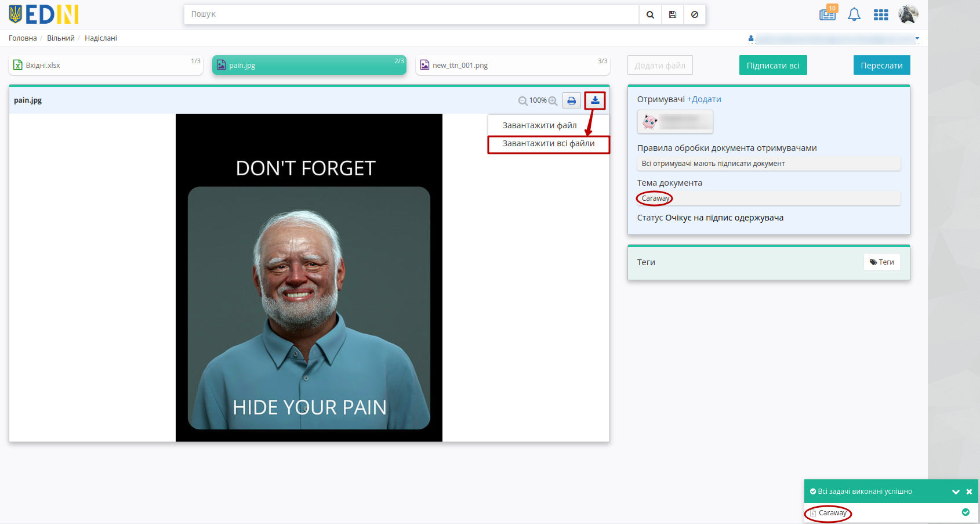The height and width of the screenshot is (524, 980).
Task: Go to Вільний breadcrumb
Action: (x=61, y=38)
